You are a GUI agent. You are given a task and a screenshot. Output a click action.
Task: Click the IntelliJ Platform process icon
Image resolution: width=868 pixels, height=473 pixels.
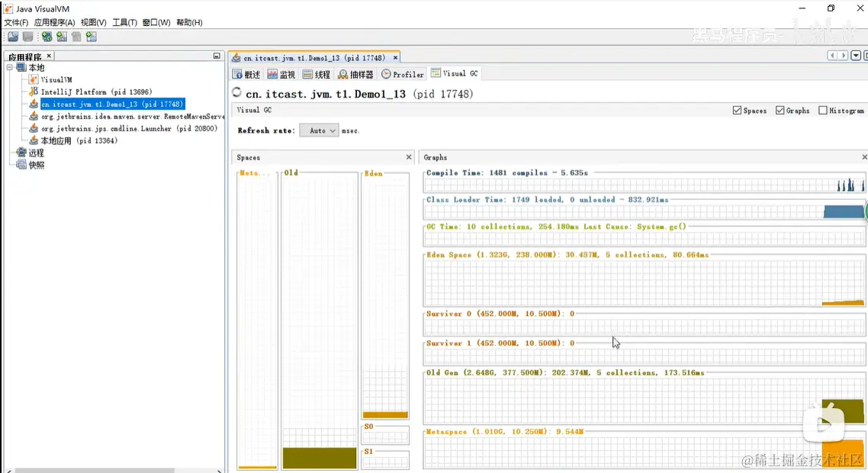(34, 92)
